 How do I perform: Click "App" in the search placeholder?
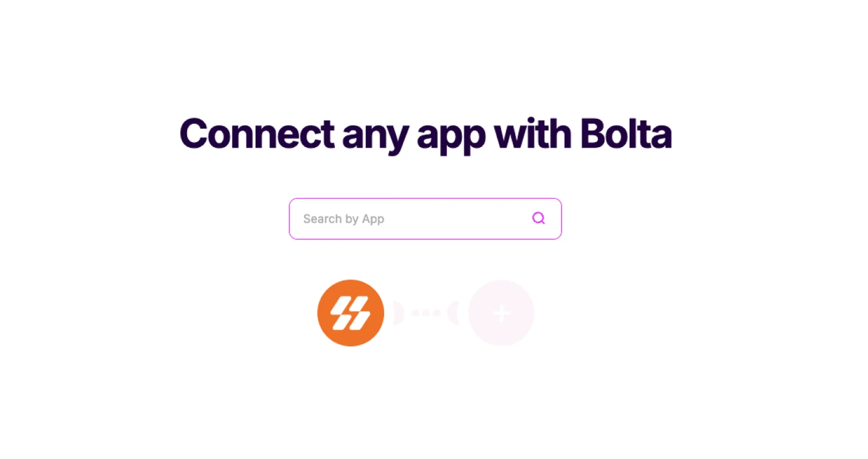(x=373, y=220)
